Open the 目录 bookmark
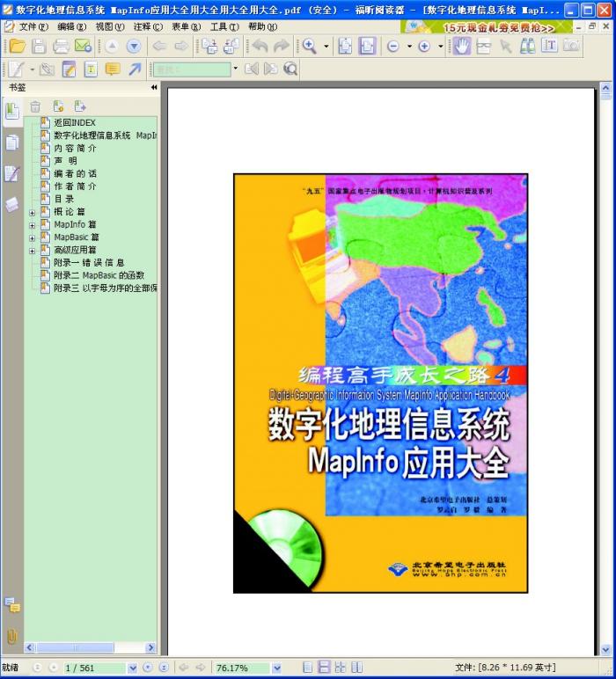Image resolution: width=616 pixels, height=679 pixels. (x=63, y=199)
